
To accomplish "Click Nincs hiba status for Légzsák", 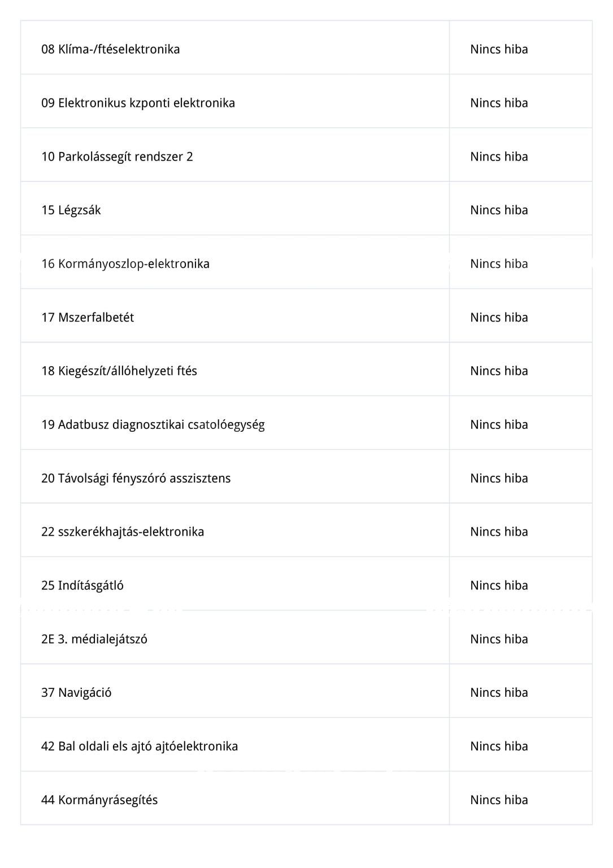I will pos(499,210).
